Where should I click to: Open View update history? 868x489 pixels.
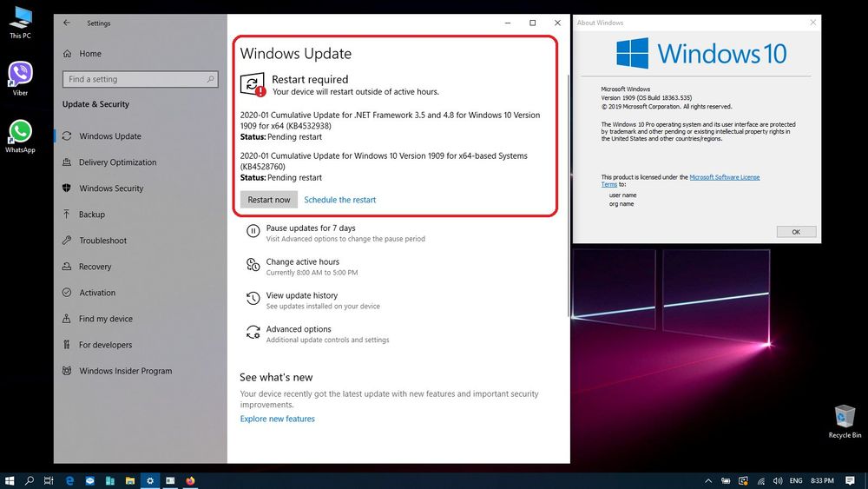[x=302, y=295]
